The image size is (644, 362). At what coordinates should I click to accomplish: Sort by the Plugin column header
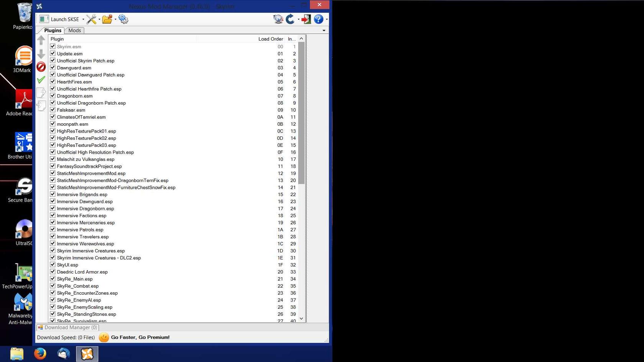coord(122,39)
